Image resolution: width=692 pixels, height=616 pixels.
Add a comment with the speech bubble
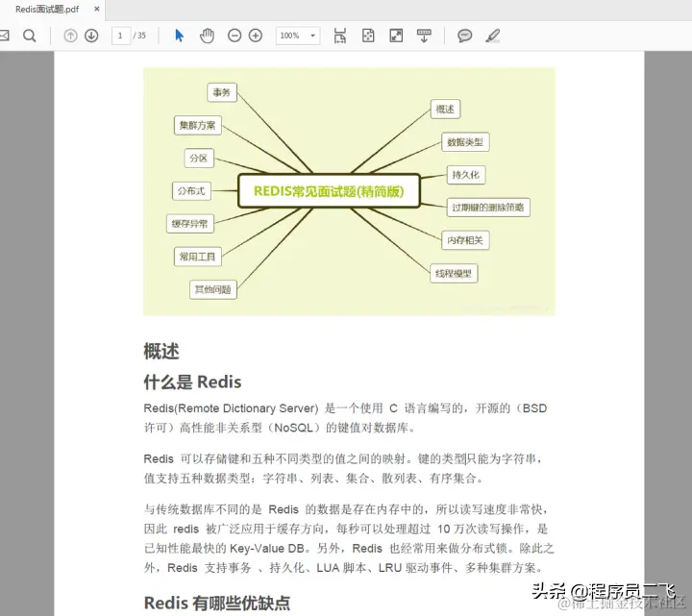(464, 36)
